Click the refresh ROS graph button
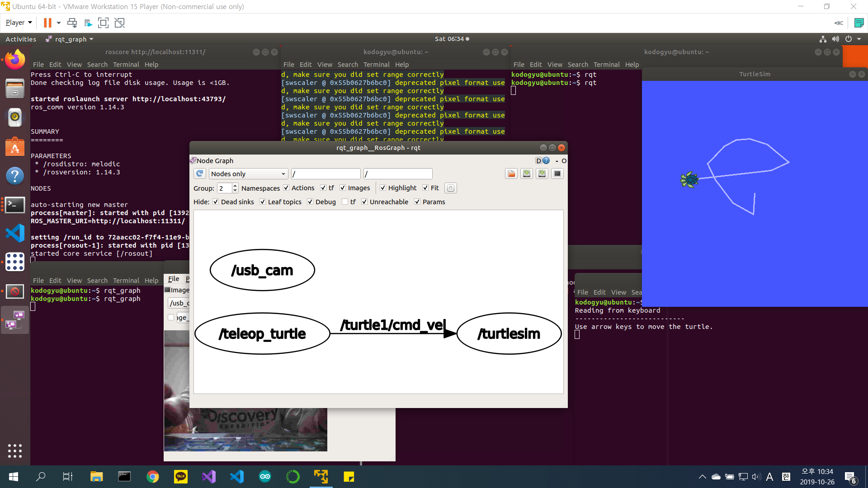This screenshot has width=868, height=488. click(200, 174)
